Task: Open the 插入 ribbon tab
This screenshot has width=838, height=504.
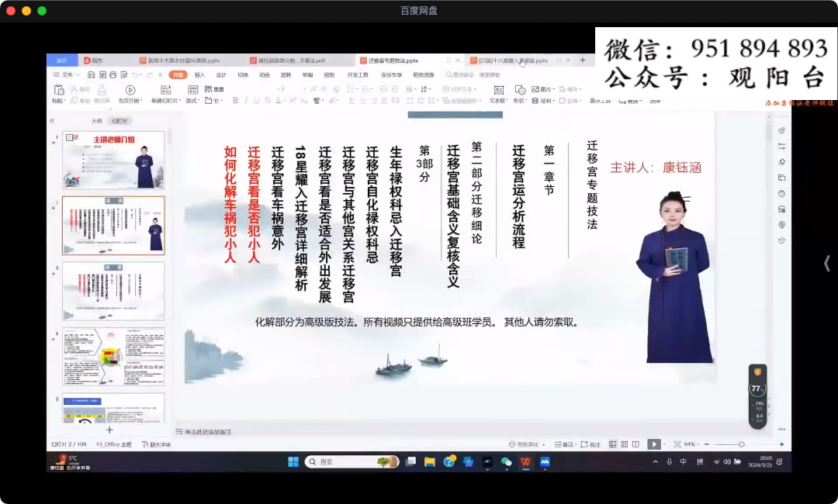Action: coord(199,74)
